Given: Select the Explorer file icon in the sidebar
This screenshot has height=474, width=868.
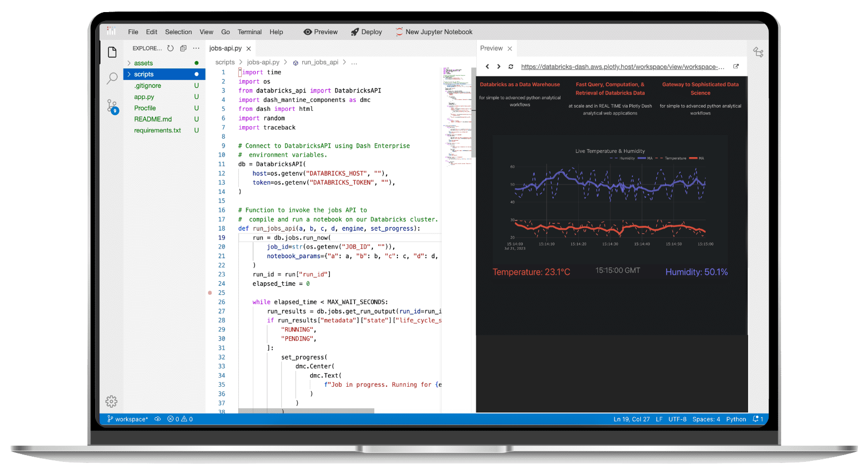Looking at the screenshot, I should tap(111, 51).
